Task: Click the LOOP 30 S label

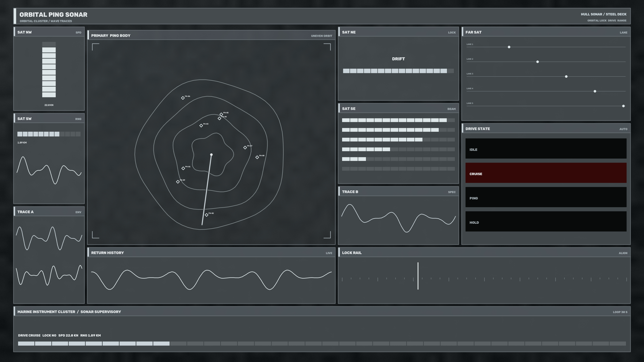Action: 620,312
